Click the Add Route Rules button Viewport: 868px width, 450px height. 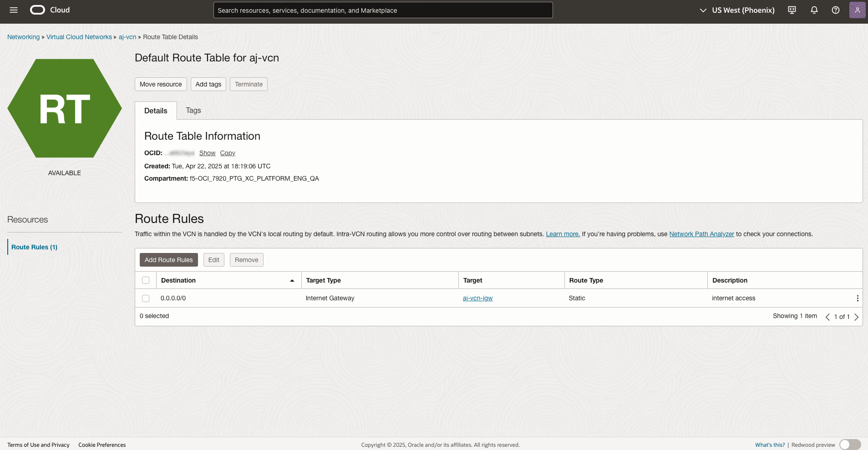[168, 259]
